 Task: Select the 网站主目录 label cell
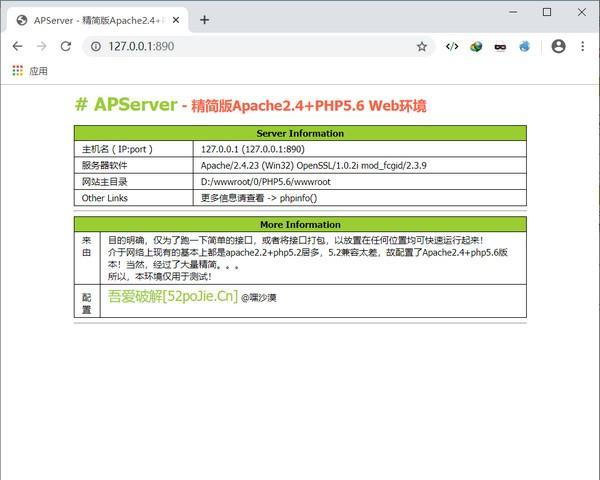pos(134,181)
